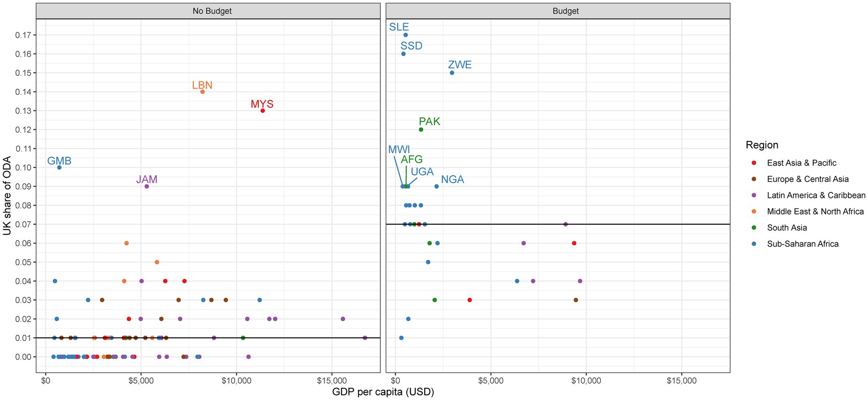Image resolution: width=868 pixels, height=400 pixels.
Task: Click East Asia & Pacific legend swatch
Action: [x=754, y=163]
